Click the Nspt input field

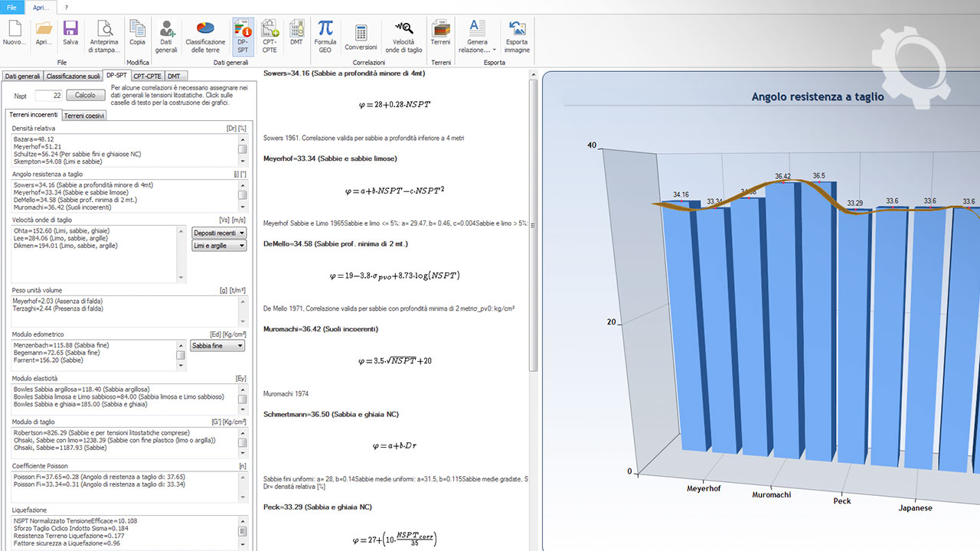[47, 96]
